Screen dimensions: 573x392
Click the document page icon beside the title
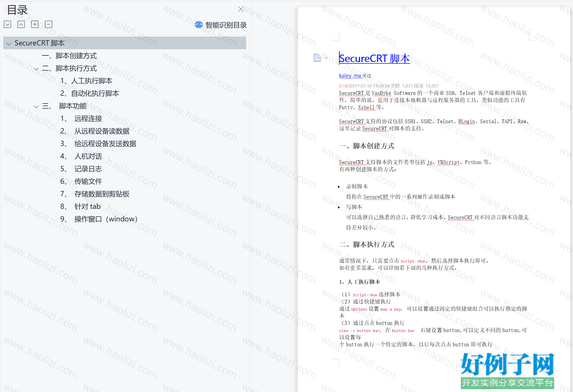(317, 57)
